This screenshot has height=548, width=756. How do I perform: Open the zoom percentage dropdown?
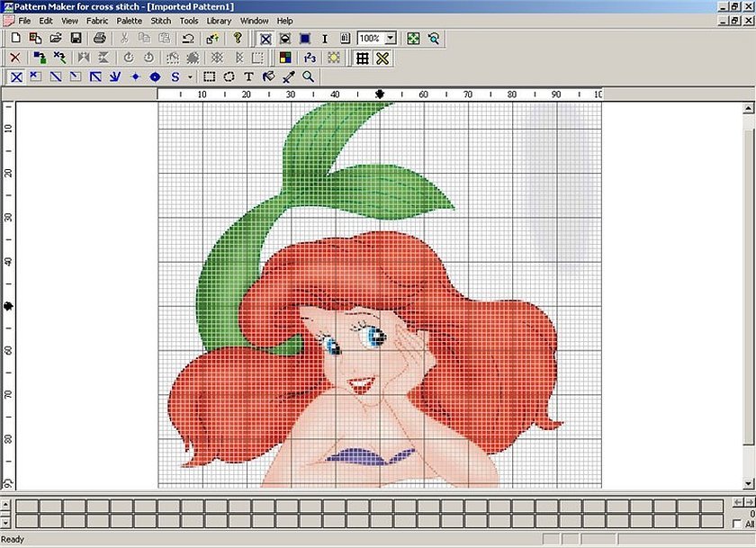point(391,39)
